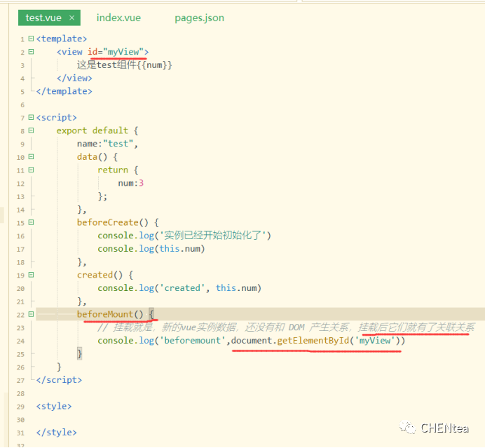Close the test.vue tab
Screen dimensions: 485x448
tap(71, 18)
